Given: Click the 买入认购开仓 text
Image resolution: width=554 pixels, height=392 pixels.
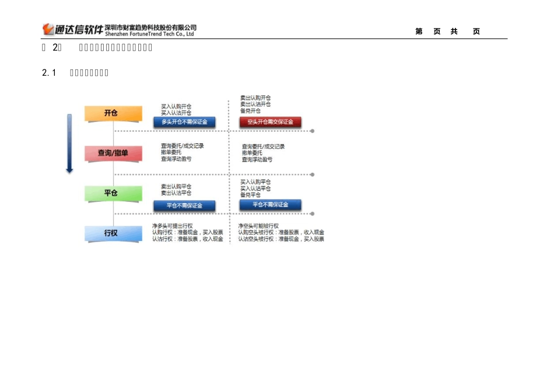Looking at the screenshot, I should click(176, 106).
